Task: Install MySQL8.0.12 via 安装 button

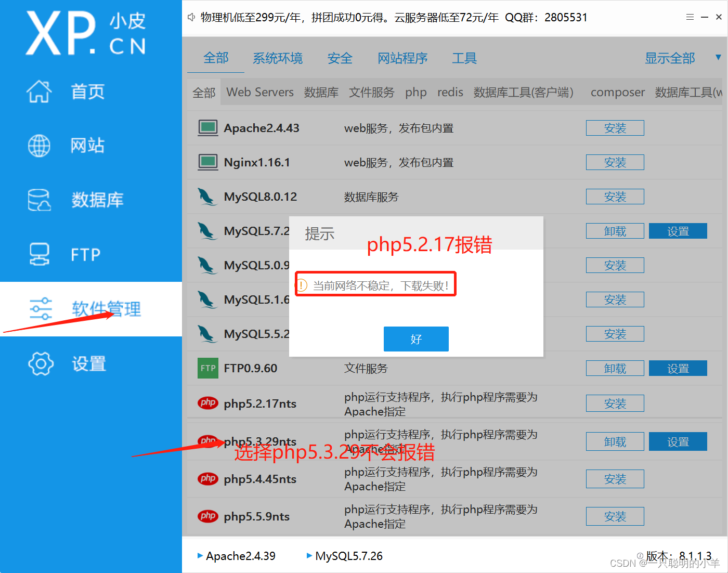Action: coord(615,197)
